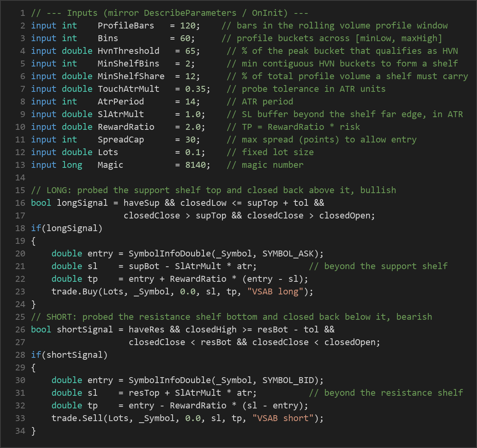Select the HvnThreshold variable name
Screen dimensions: 477x448
pos(129,51)
